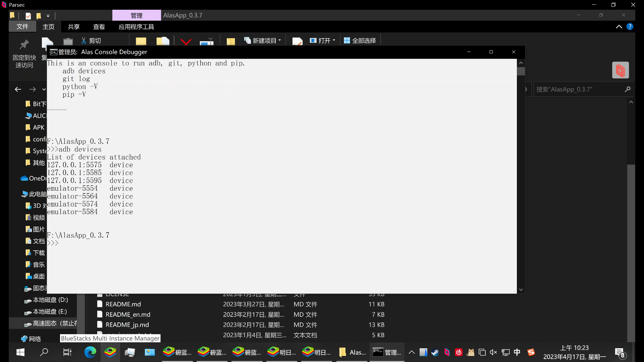Expand the 打开 dropdown arrow
644x362 pixels.
334,40
